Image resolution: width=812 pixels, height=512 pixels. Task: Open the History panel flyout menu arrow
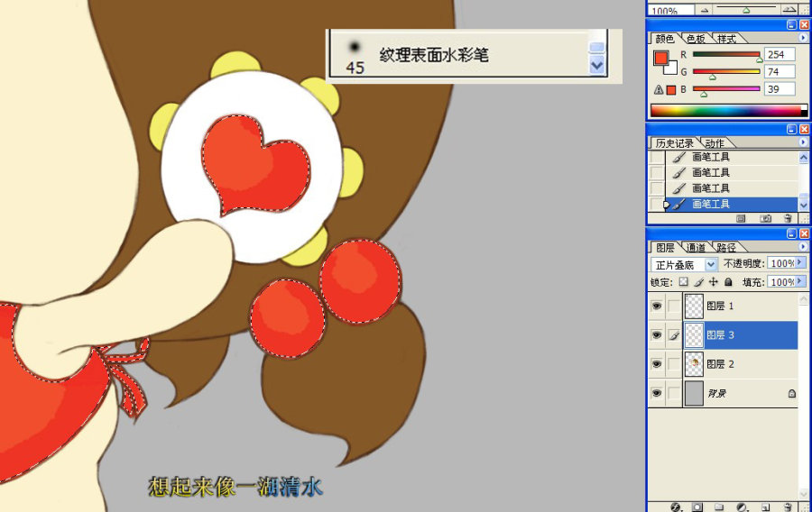[x=803, y=142]
